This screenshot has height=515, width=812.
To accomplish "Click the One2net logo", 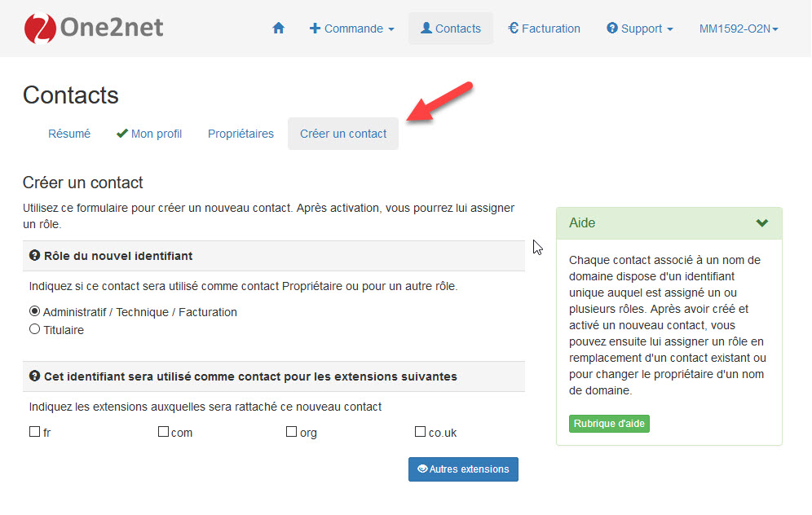I will [x=94, y=28].
